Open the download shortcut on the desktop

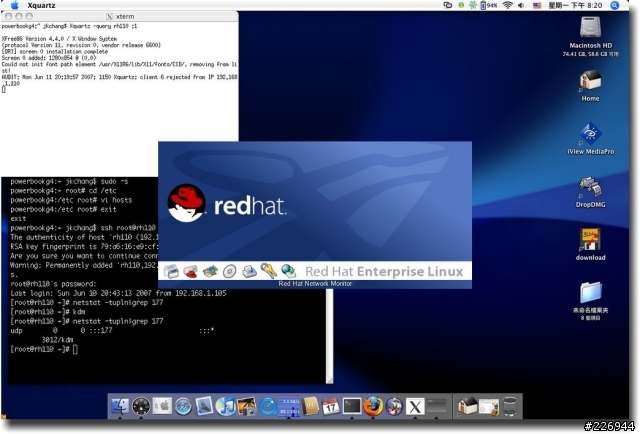(590, 240)
